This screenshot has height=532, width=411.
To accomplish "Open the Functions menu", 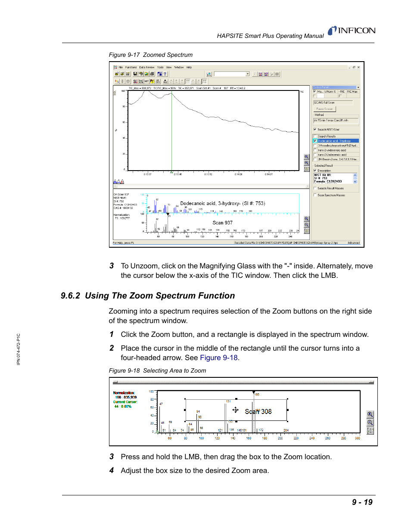I will click(x=131, y=68).
